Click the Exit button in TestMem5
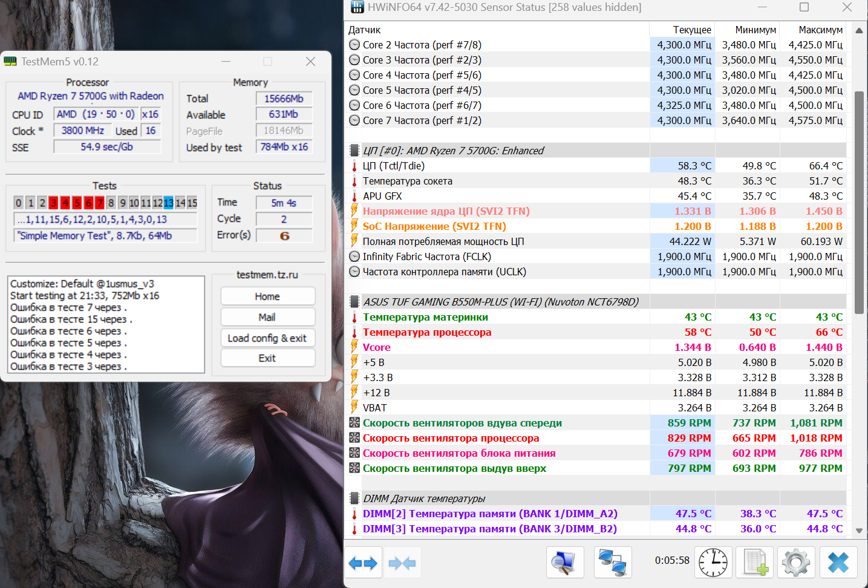Image resolution: width=868 pixels, height=588 pixels. (x=267, y=358)
